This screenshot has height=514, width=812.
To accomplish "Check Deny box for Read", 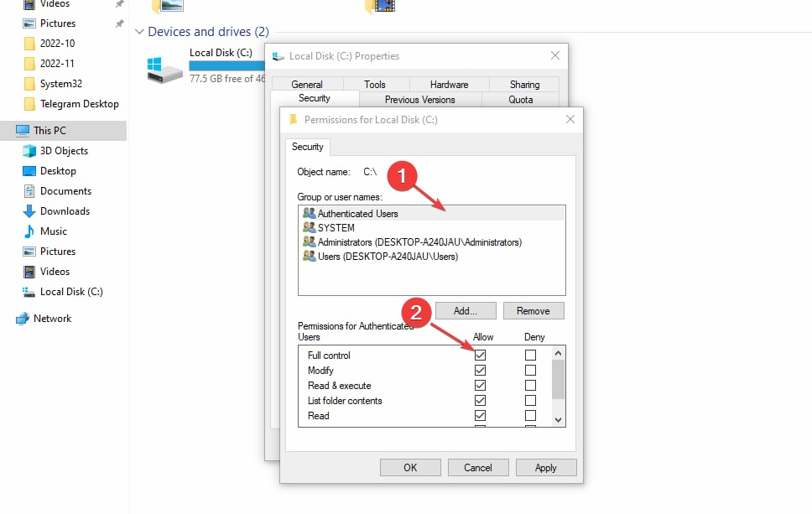I will [x=530, y=415].
